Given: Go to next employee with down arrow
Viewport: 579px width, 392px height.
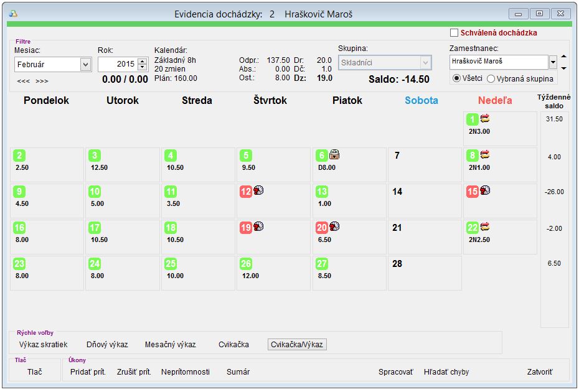Looking at the screenshot, I should pos(563,68).
